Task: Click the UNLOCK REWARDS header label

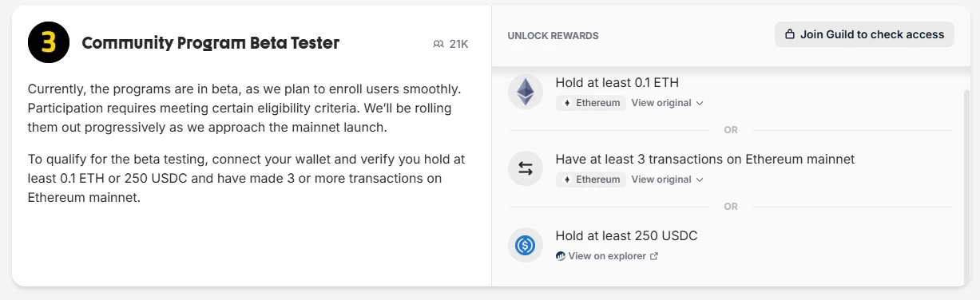Action: pos(553,35)
